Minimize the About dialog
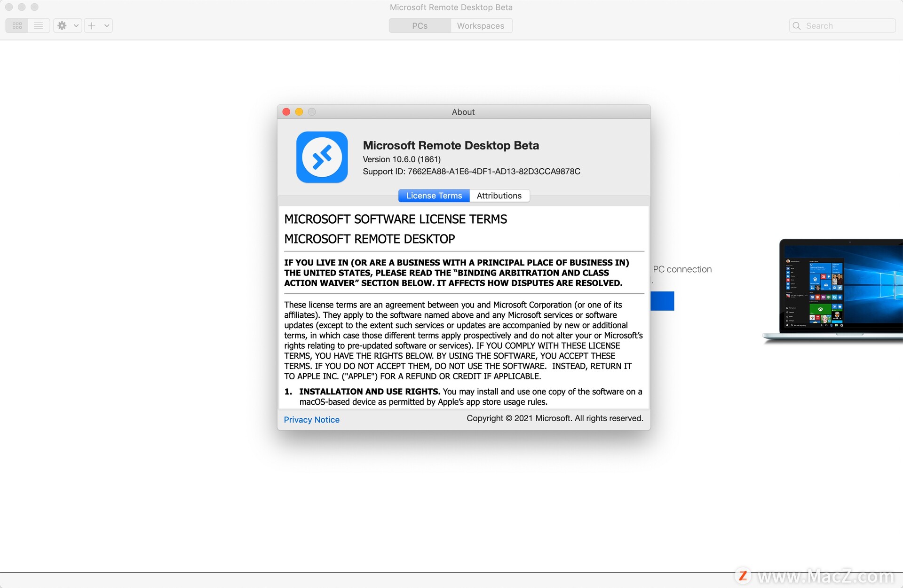Viewport: 903px width, 588px height. [x=299, y=111]
